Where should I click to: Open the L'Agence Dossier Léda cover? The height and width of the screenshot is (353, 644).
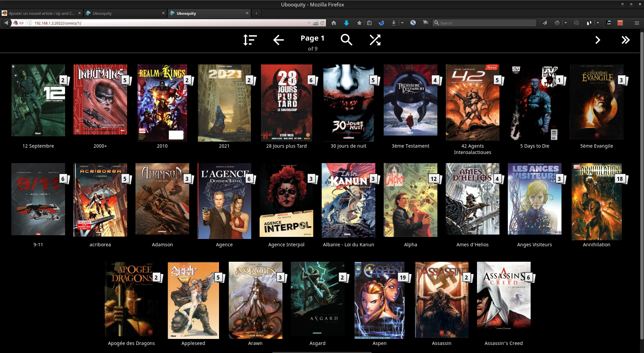click(224, 201)
